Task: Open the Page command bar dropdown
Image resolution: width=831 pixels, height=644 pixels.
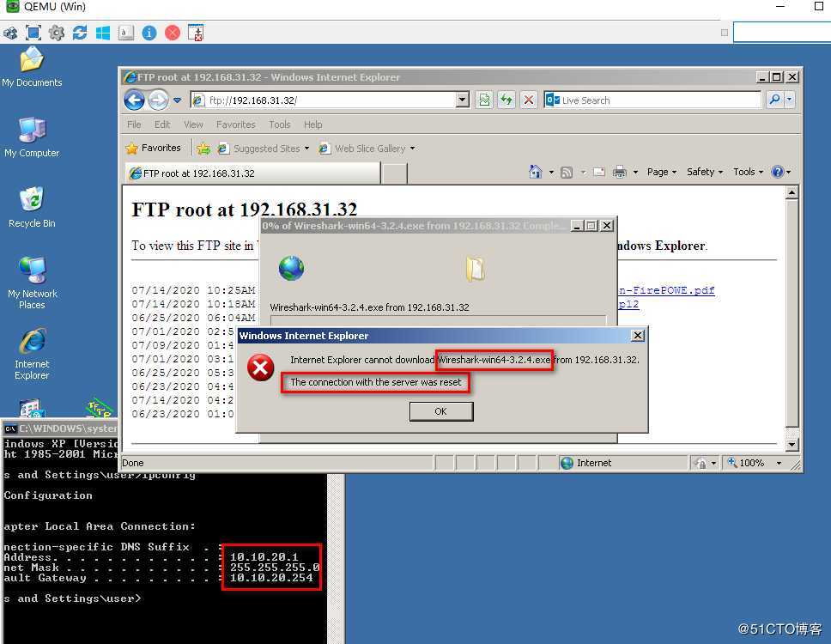Action: (x=661, y=172)
